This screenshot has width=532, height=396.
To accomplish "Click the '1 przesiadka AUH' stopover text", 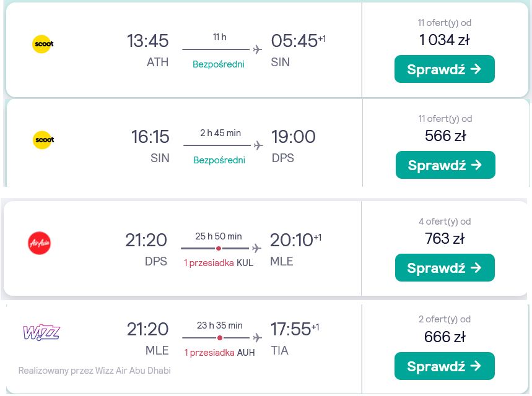I will (219, 353).
